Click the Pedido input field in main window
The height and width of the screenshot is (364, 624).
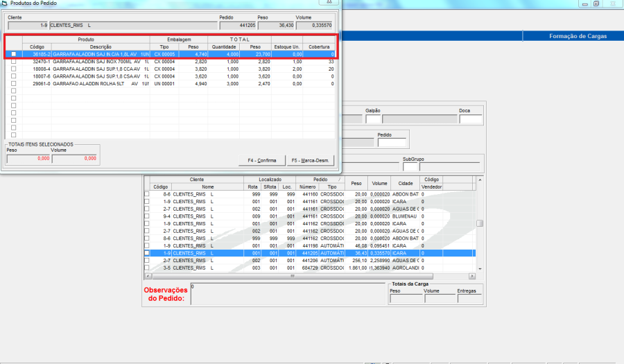tap(392, 142)
